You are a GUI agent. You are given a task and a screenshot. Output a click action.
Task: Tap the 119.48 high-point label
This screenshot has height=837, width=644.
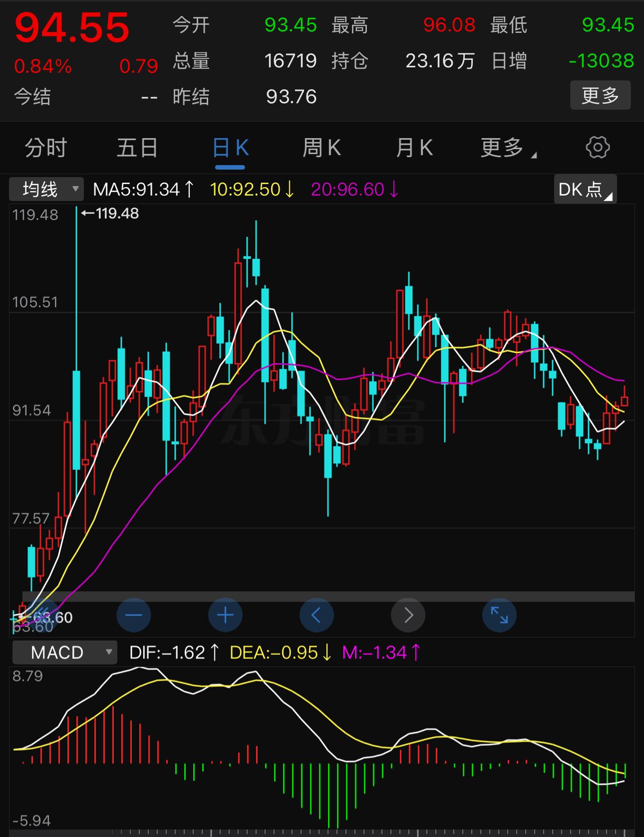tap(110, 213)
